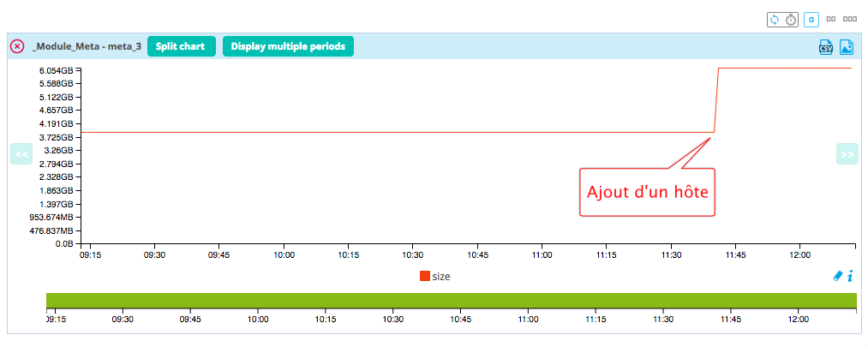Screen dimensions: 868x347
Task: Click Display multiple periods button
Action: (288, 46)
